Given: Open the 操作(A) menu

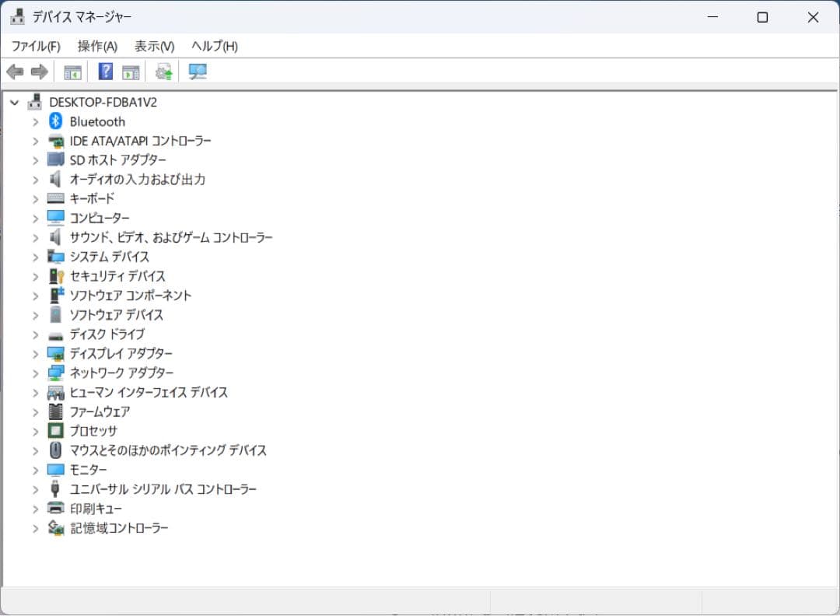Looking at the screenshot, I should click(97, 47).
